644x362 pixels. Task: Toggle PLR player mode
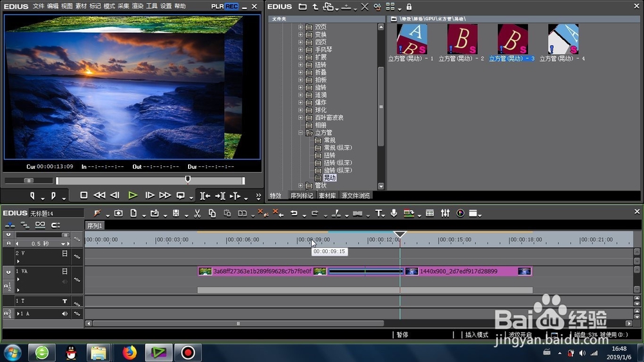[217, 6]
